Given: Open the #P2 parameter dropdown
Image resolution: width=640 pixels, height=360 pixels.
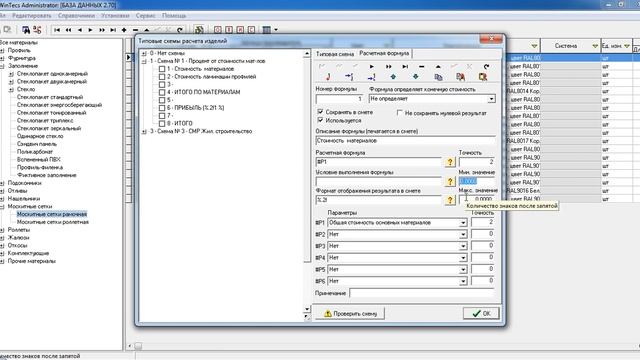Looking at the screenshot, I should pos(463,235).
